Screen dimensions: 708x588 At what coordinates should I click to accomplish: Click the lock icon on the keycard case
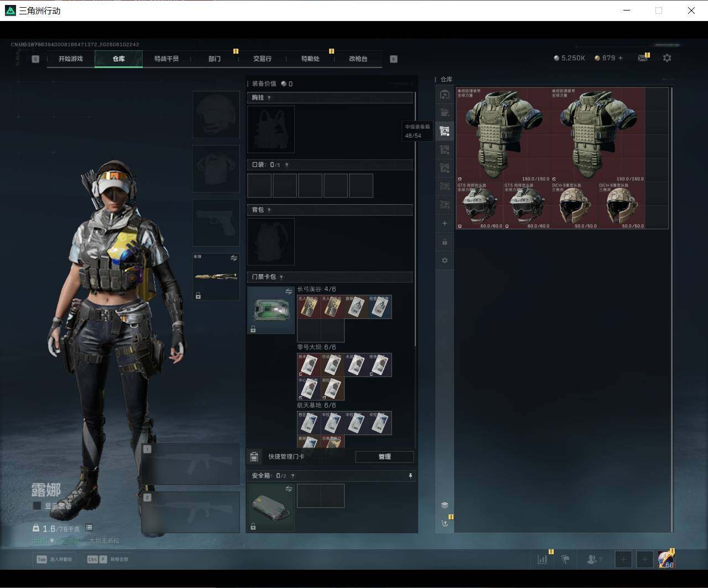tap(253, 329)
